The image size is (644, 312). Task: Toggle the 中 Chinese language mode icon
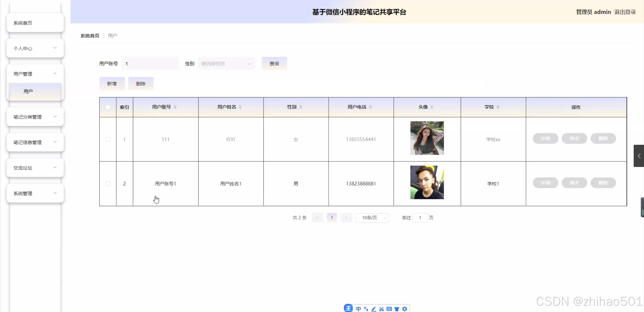(x=358, y=309)
